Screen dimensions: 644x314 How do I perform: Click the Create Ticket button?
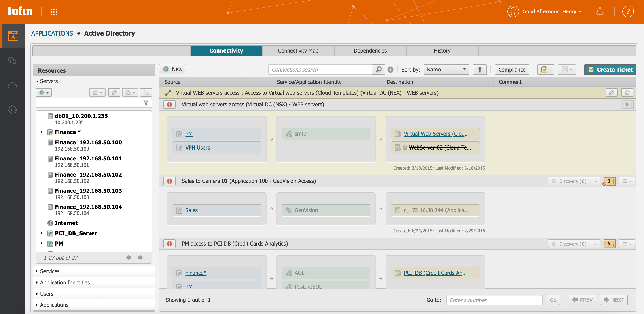610,70
